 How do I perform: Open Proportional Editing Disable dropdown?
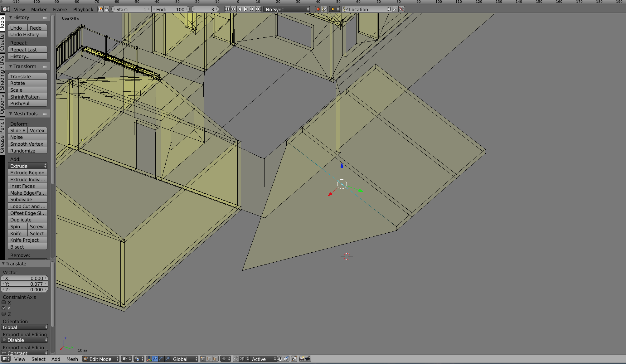pos(25,340)
